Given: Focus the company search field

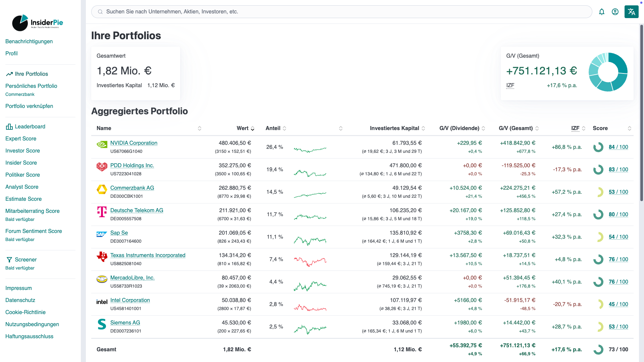Looking at the screenshot, I should coord(341,12).
